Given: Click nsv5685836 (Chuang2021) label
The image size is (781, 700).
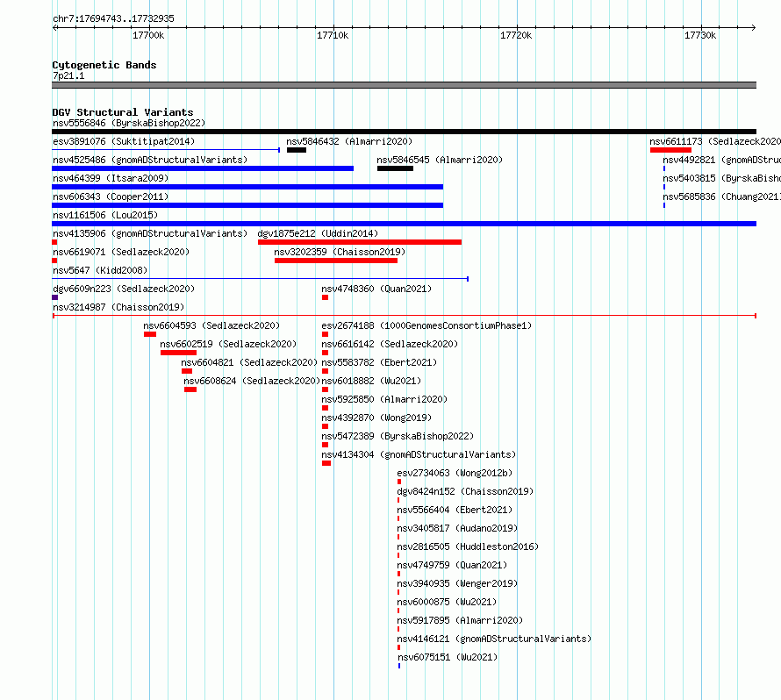Looking at the screenshot, I should pyautogui.click(x=721, y=196).
